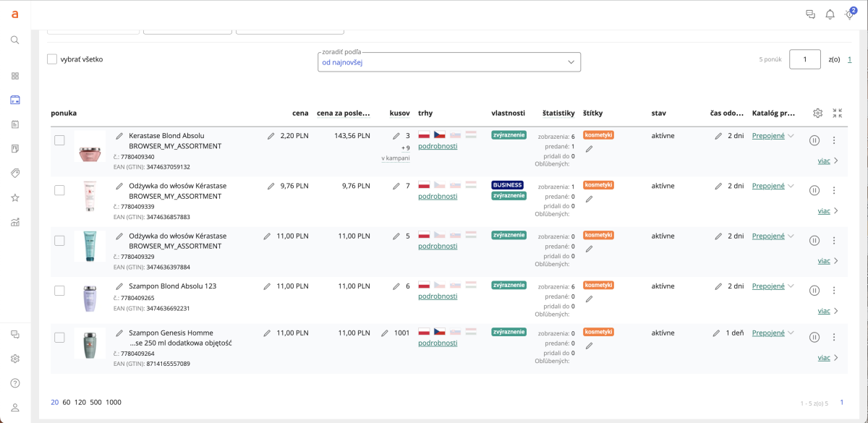Open more actions for Kerastase Blond Absolu row
The image size is (868, 423).
click(834, 140)
